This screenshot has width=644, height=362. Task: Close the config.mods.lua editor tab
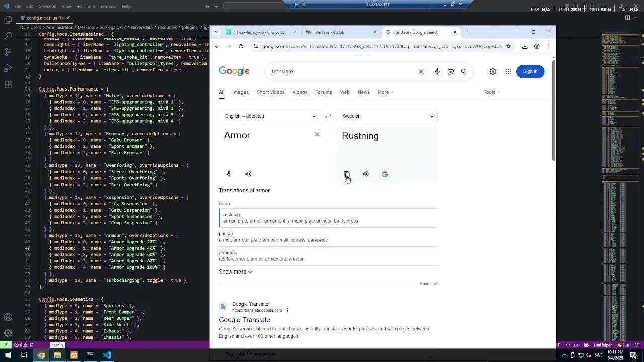tap(68, 18)
